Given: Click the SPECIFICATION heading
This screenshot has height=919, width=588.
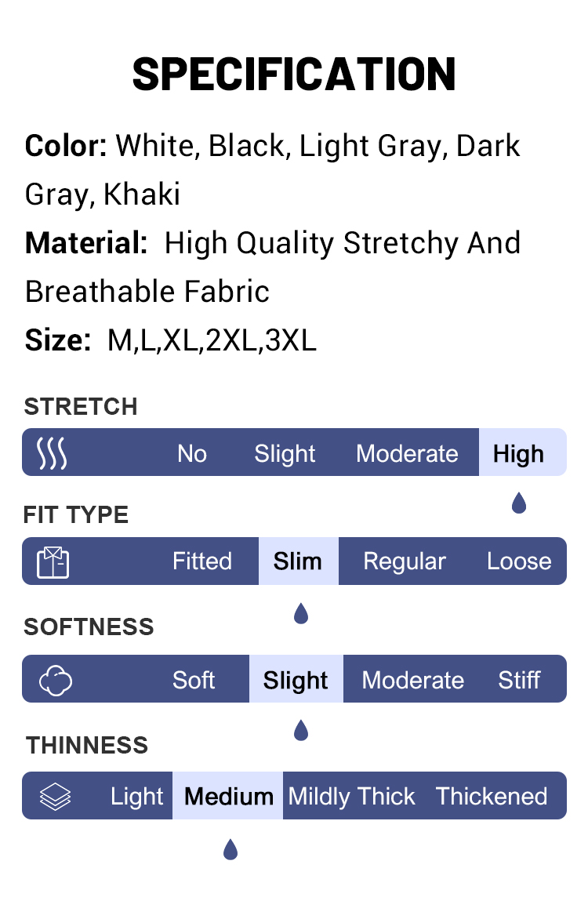Looking at the screenshot, I should [294, 75].
